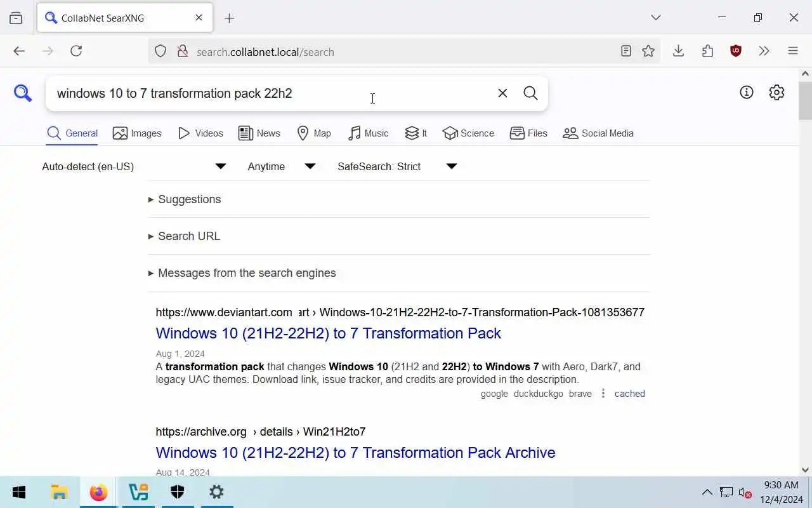This screenshot has width=812, height=508.
Task: Click the Aug 1, 2024 result date
Action: tap(180, 354)
